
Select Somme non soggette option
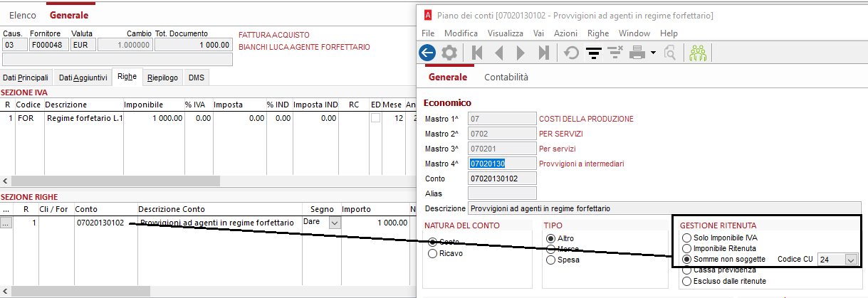coord(686,259)
